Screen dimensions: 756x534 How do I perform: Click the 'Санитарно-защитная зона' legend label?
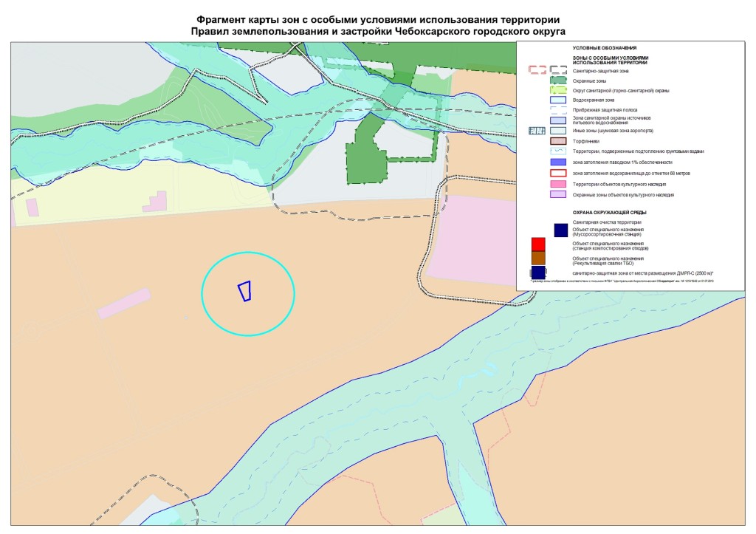click(600, 71)
